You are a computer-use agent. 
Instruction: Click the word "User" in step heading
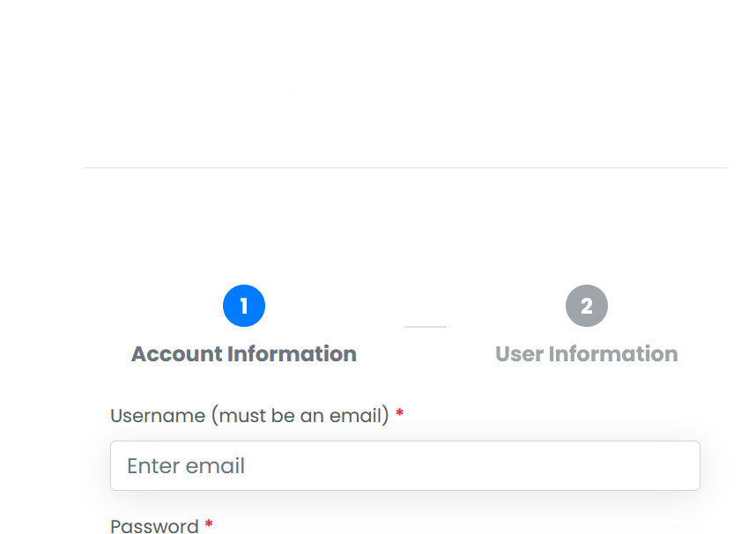click(x=518, y=354)
